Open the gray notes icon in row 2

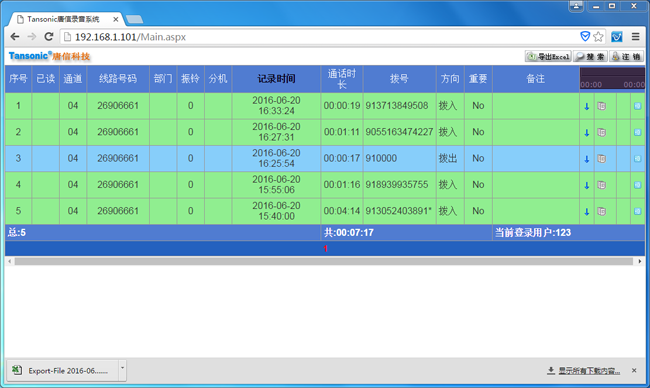(601, 132)
